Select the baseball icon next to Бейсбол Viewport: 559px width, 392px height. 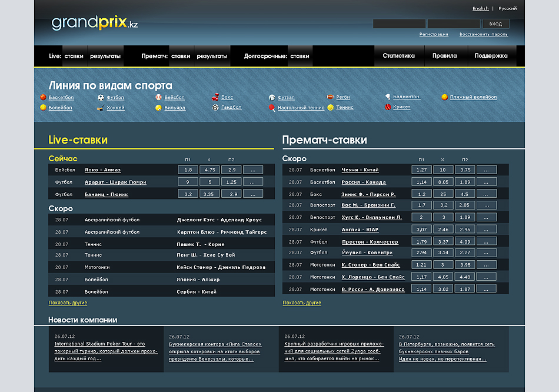(158, 97)
